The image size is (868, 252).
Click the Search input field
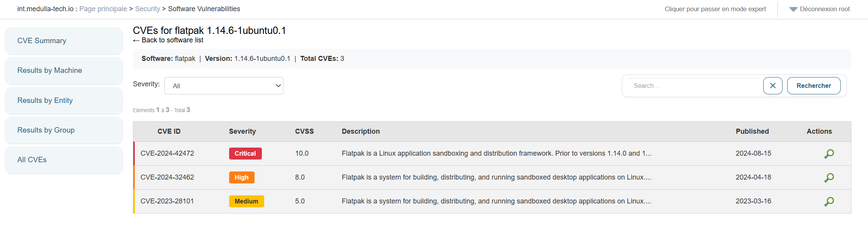point(693,86)
